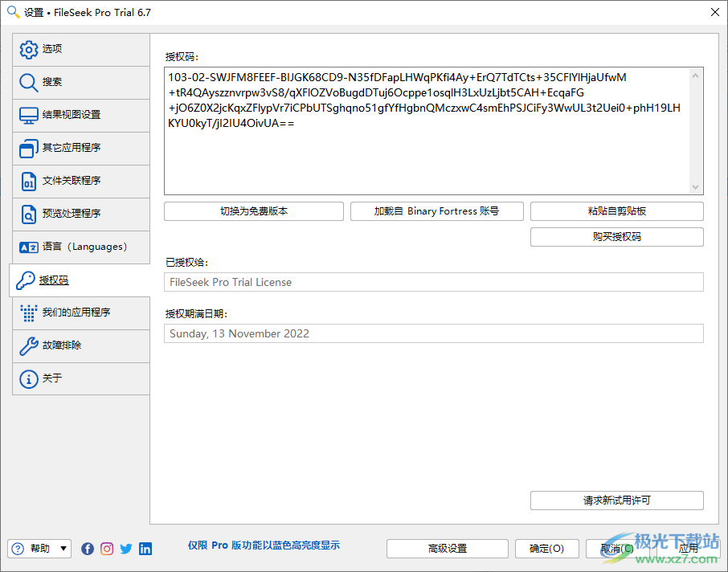Click the binary file icon for 文件关联程序
The width and height of the screenshot is (728, 572).
coord(29,181)
